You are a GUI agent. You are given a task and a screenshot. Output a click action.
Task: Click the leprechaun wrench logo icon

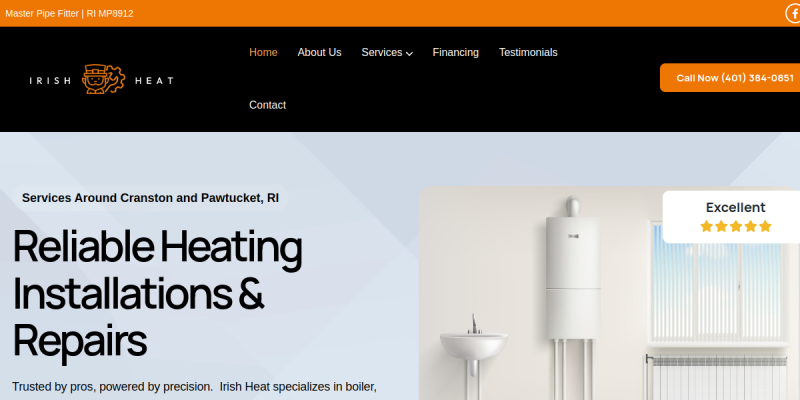103,79
